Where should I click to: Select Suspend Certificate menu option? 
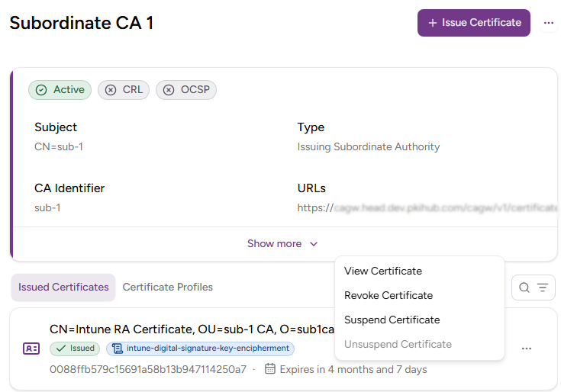point(392,320)
